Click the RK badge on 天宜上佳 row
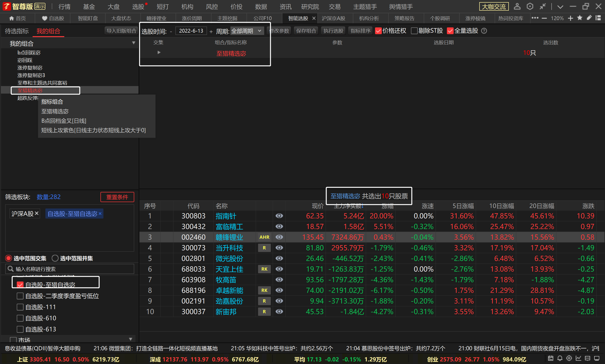605x364 pixels. pos(264,269)
